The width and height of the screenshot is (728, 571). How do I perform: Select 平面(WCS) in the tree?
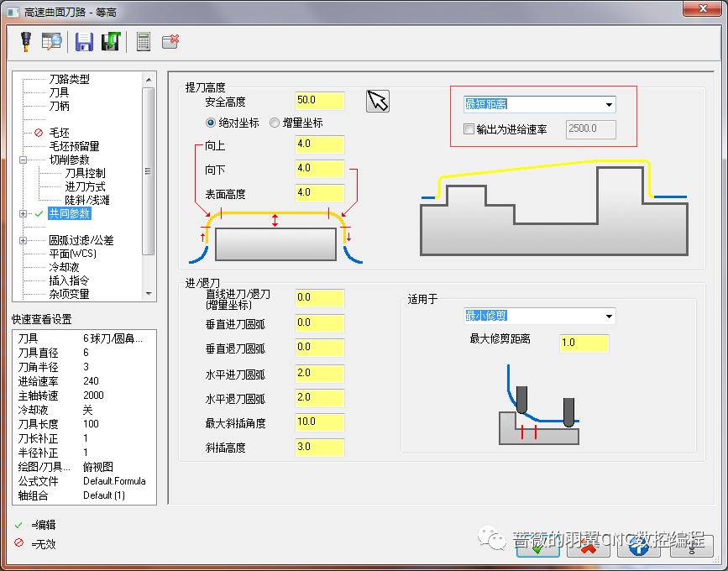point(72,254)
